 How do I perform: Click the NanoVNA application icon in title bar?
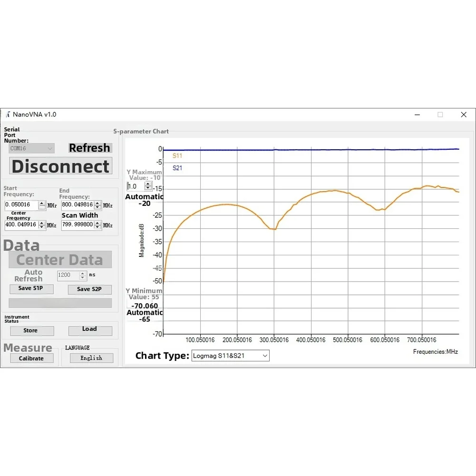[7, 115]
